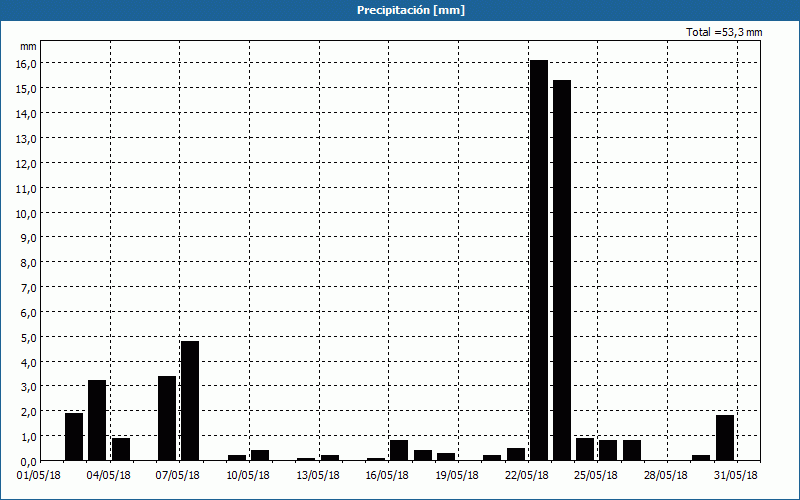Select the 0,0 y-axis value
The height and width of the screenshot is (500, 800).
point(28,462)
